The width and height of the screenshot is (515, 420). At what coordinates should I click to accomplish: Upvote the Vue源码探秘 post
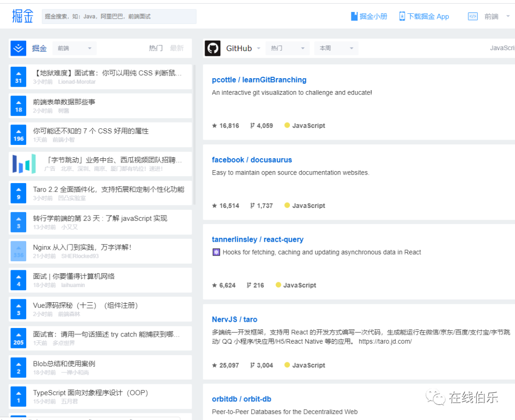19,309
